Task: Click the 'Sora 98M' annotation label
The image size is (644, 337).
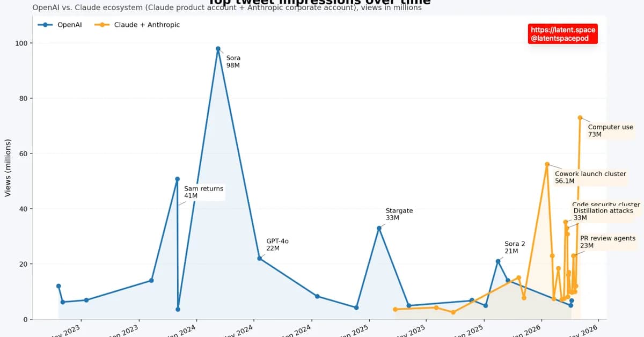Action: click(233, 61)
